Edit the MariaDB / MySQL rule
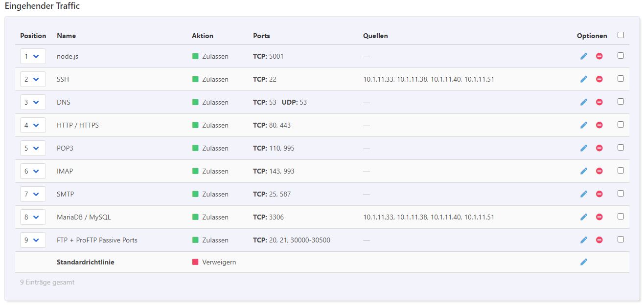This screenshot has height=306, width=644. click(x=583, y=217)
